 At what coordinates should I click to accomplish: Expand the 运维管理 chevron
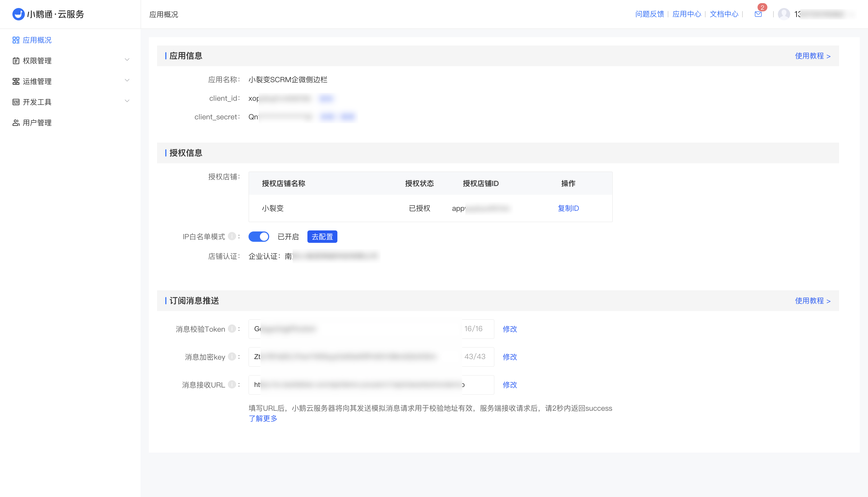127,80
